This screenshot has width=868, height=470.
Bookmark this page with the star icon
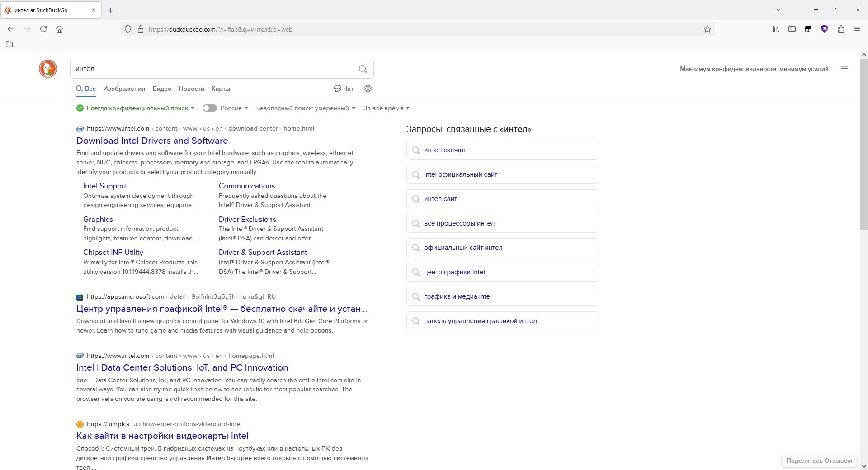tap(708, 29)
